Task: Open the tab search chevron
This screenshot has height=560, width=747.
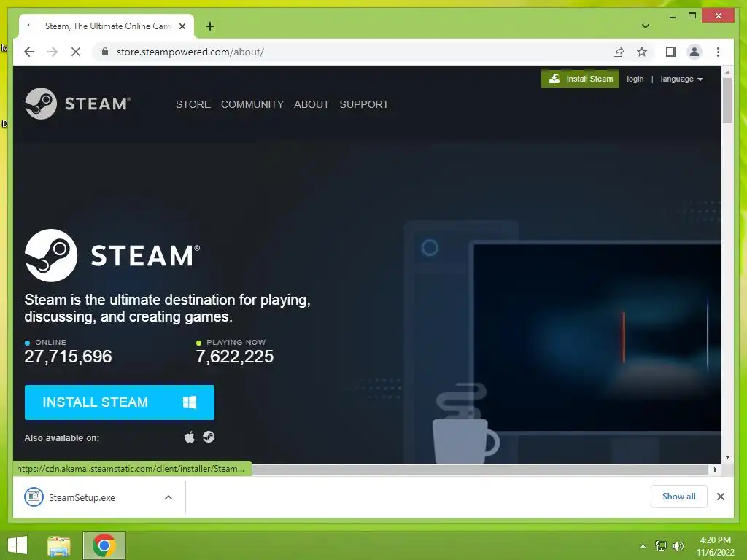Action: (x=646, y=26)
